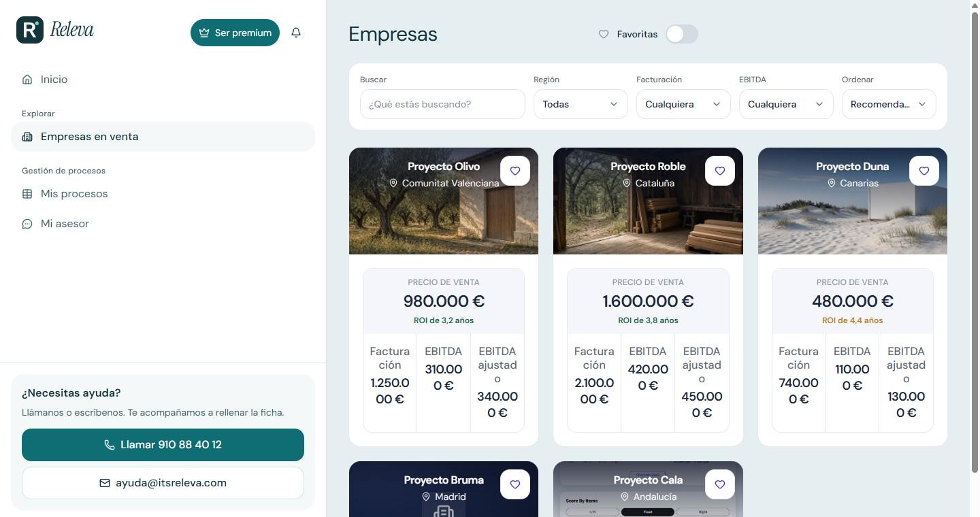The height and width of the screenshot is (517, 980).
Task: Click the table icon beside Mis procesos
Action: (x=27, y=194)
